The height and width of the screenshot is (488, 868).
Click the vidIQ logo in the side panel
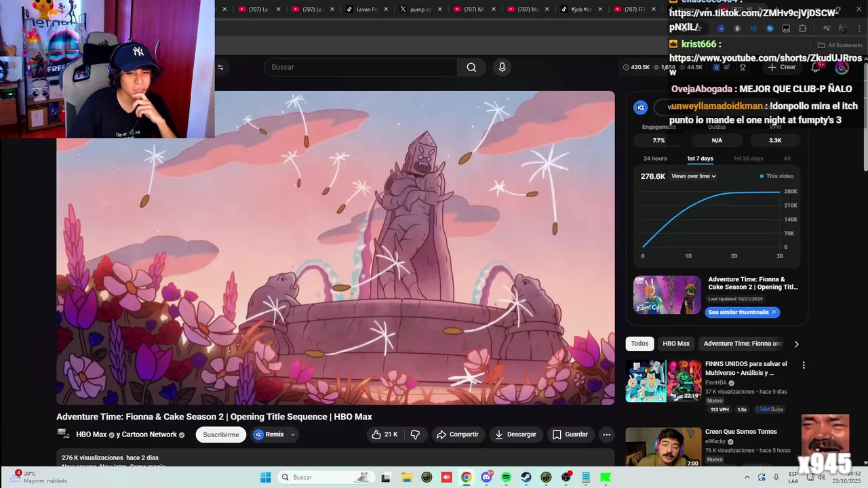click(640, 107)
